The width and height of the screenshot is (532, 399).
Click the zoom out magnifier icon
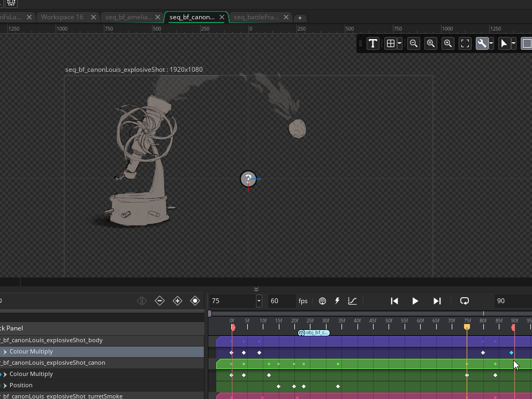tap(413, 43)
